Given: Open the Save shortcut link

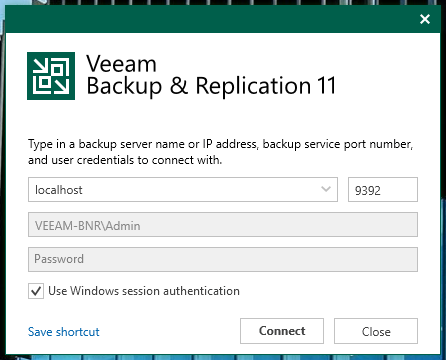Looking at the screenshot, I should 64,332.
